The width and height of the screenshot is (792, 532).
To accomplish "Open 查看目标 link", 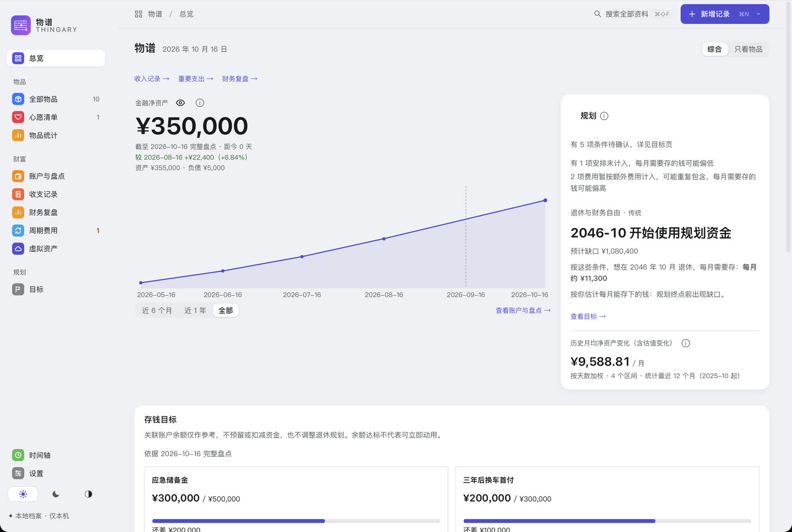I will 588,317.
